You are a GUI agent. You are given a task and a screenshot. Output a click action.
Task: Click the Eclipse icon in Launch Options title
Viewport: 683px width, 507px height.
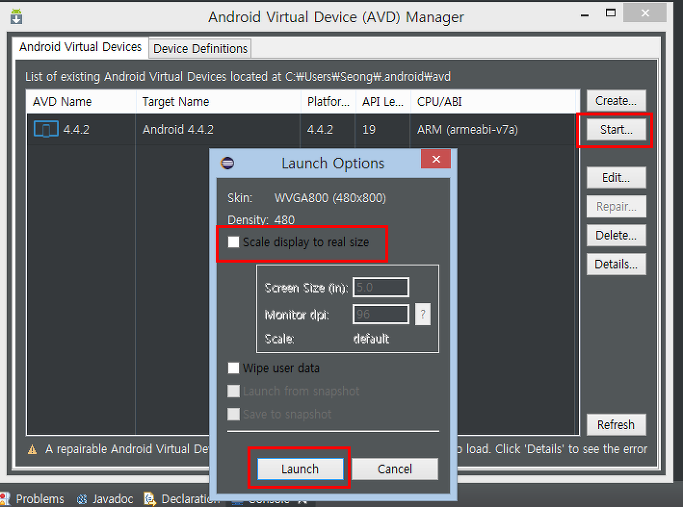tap(227, 163)
